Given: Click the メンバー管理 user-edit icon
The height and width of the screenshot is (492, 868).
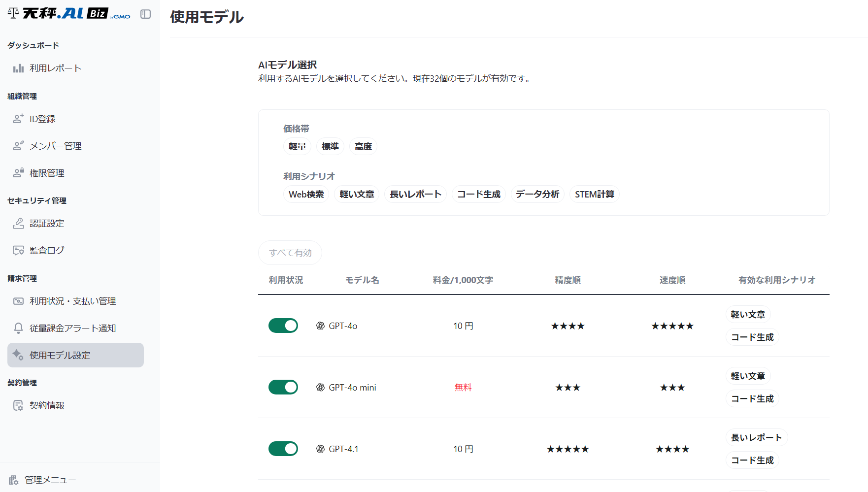Looking at the screenshot, I should (18, 146).
